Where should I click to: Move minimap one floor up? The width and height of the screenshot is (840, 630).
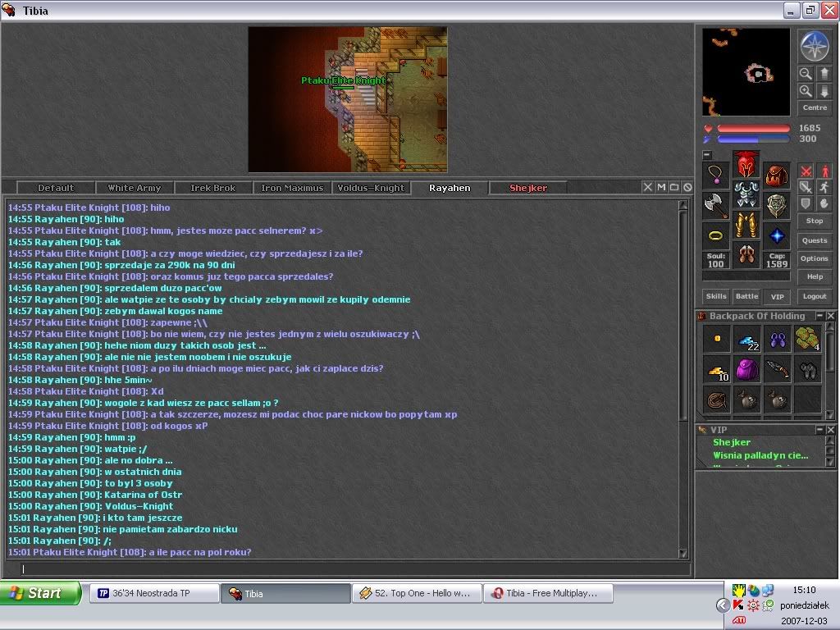click(x=824, y=73)
